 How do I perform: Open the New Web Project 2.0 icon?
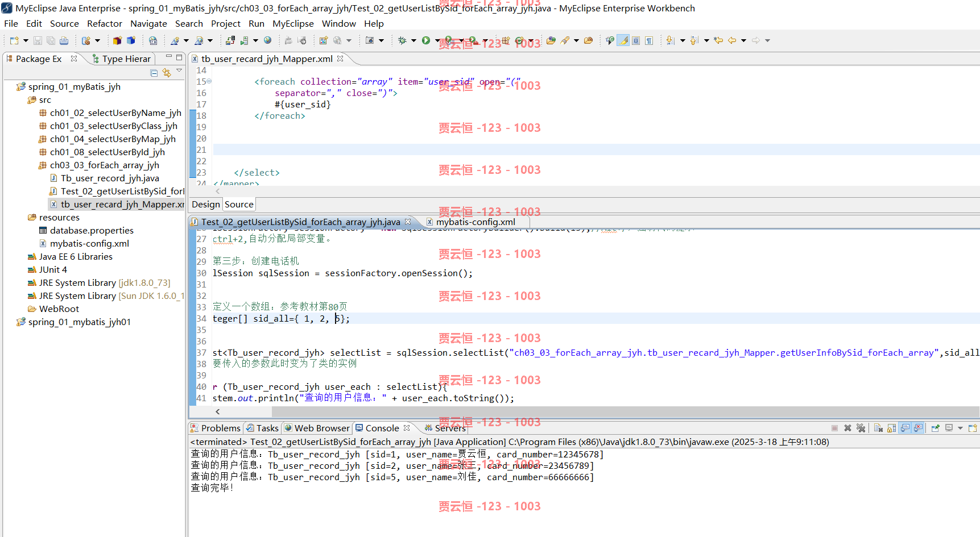coord(153,40)
